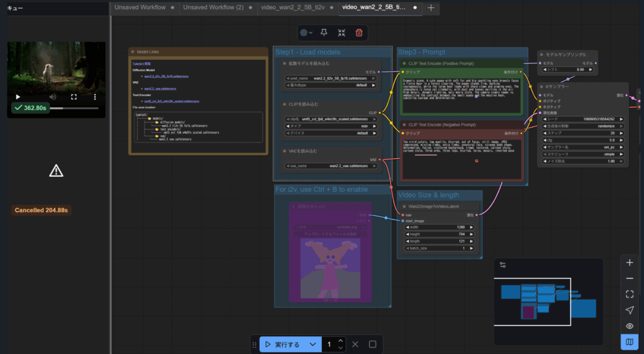The height and width of the screenshot is (354, 644).
Task: Open the wan2.2_vae.safetensors link in Model Links
Action: click(160, 89)
